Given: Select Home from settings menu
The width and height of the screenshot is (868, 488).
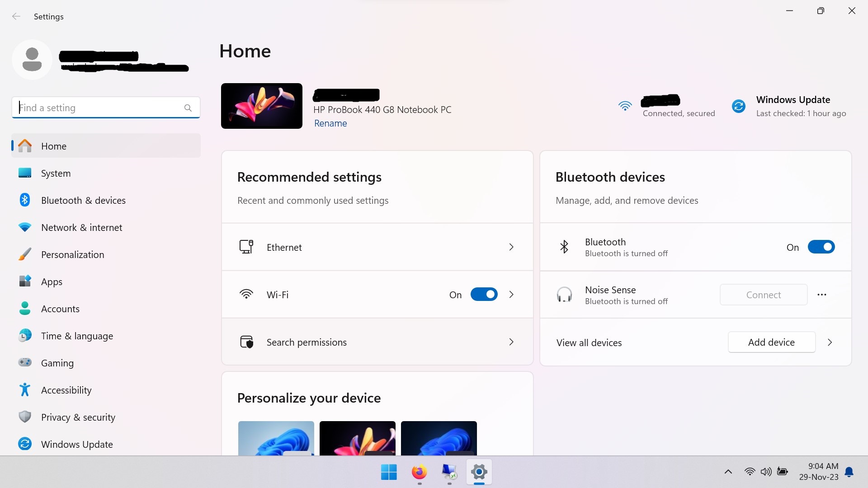Looking at the screenshot, I should (53, 145).
